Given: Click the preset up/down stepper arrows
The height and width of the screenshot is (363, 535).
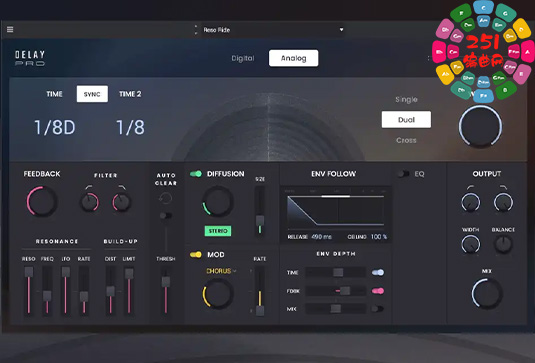Looking at the screenshot, I should pyautogui.click(x=196, y=30).
